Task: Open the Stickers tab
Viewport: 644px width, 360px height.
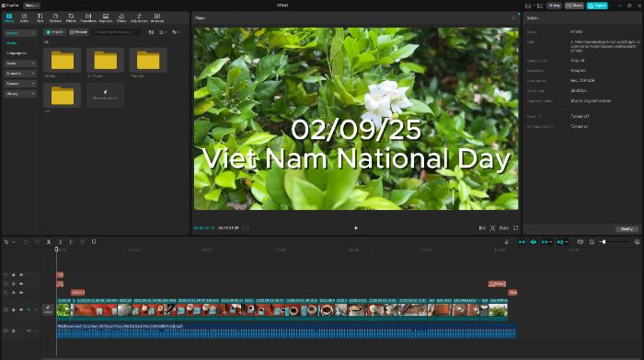Action: pos(55,17)
